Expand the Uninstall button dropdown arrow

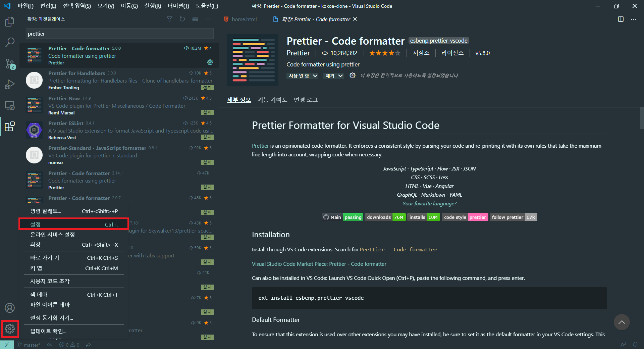[340, 76]
